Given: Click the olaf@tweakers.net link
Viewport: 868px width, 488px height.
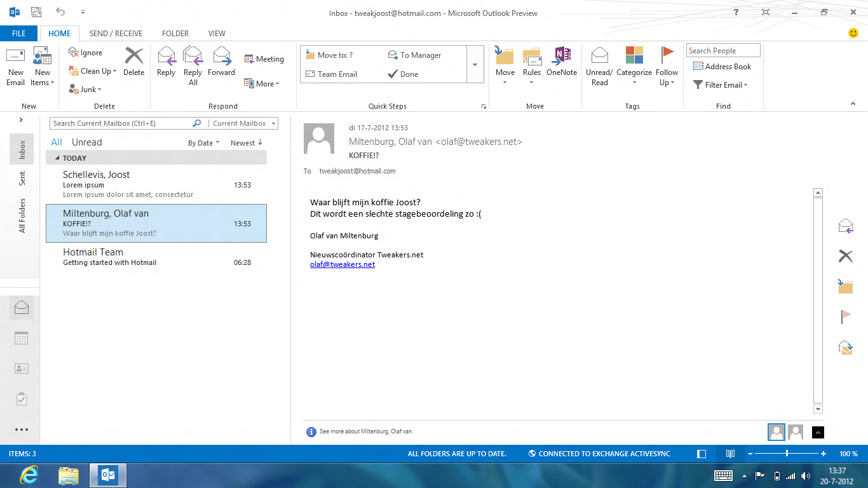Looking at the screenshot, I should tap(342, 264).
